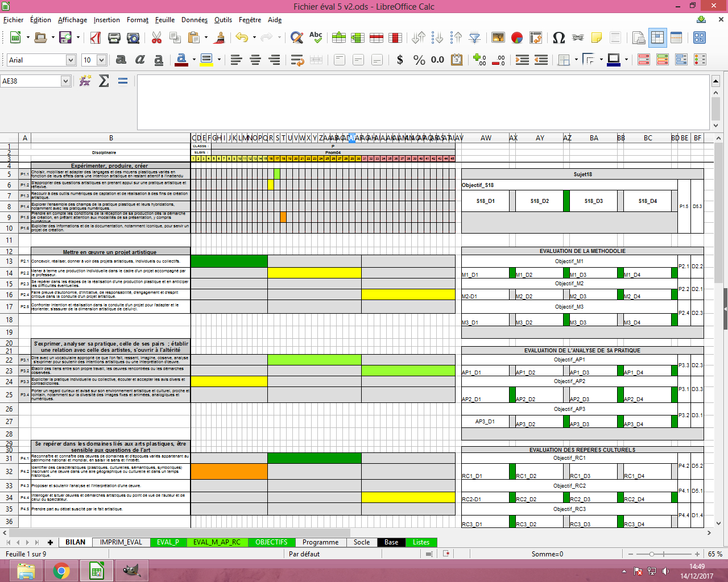Toggle Bold formatting
The width and height of the screenshot is (728, 582).
click(121, 60)
